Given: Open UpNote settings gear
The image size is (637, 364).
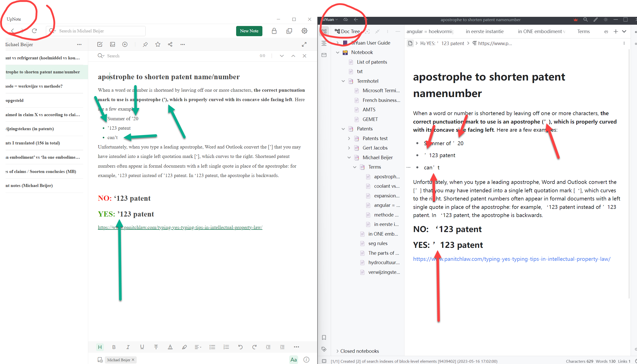Looking at the screenshot, I should [x=304, y=31].
